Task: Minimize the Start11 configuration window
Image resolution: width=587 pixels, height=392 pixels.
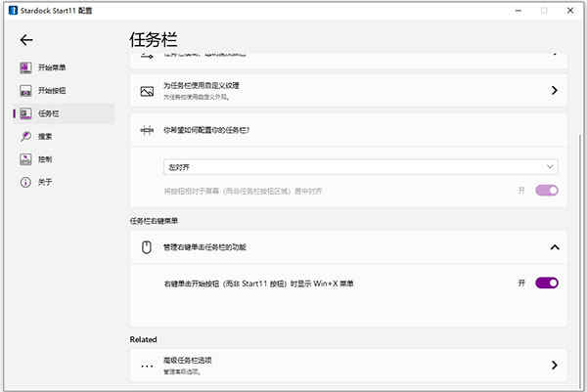Action: tap(519, 11)
